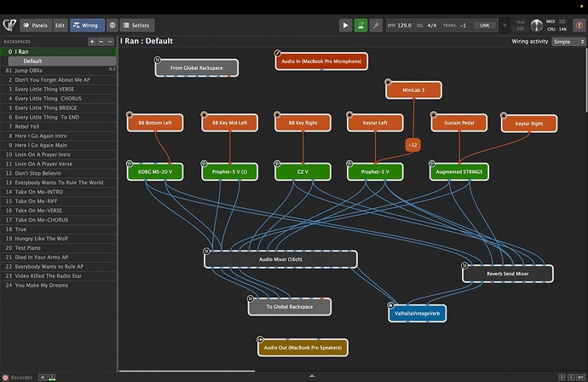This screenshot has height=382, width=588.
Task: Click the 'Keytar Right' MIDI block
Action: click(529, 124)
